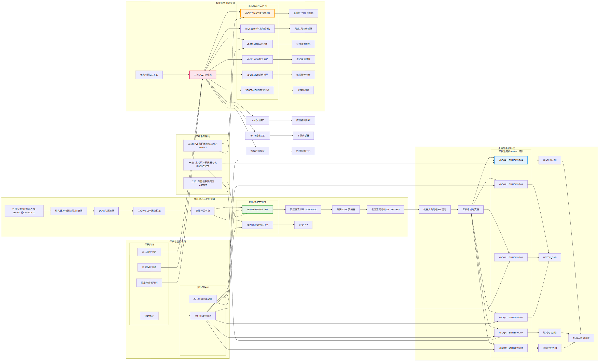Viewport: 603px width, 364px height.
Task: Click the 机器人电池组48V锂电 node
Action: click(x=435, y=209)
